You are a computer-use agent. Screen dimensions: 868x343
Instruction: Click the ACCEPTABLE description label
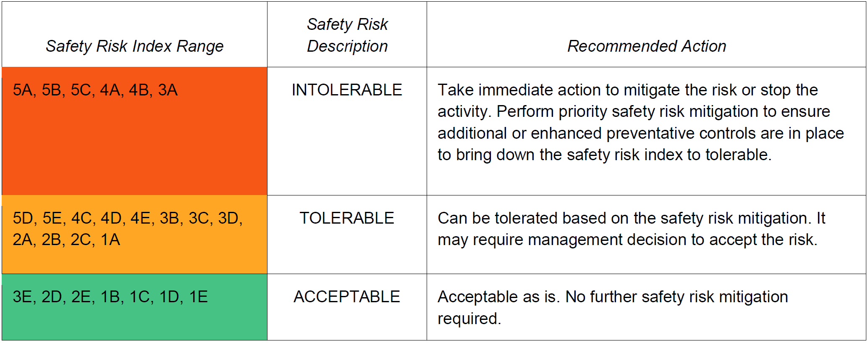(347, 297)
